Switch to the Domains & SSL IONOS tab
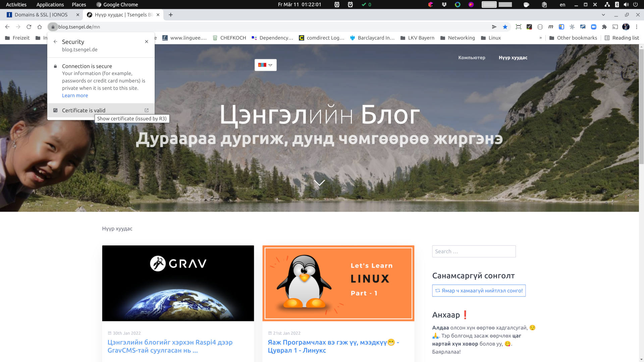Screen dimensions: 644x362 click(41, 15)
